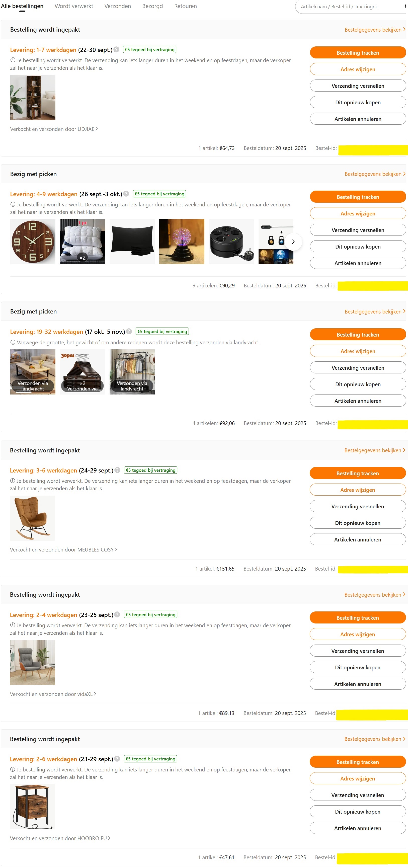Image resolution: width=408 pixels, height=868 pixels.
Task: Show next product thumbnails with carousel arrow
Action: tap(293, 242)
